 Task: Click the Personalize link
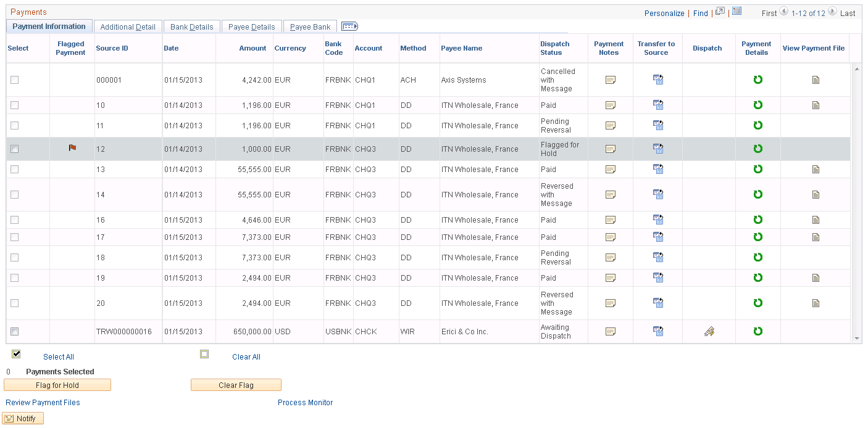tap(664, 12)
